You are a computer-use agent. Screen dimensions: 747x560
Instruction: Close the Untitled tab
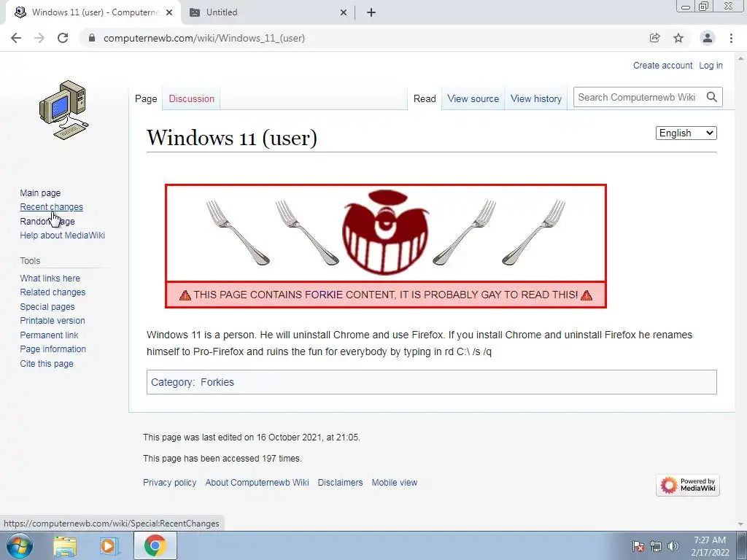344,12
